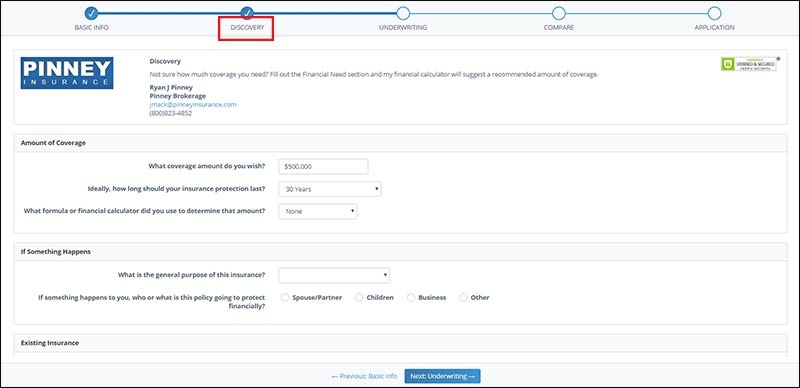Image resolution: width=800 pixels, height=388 pixels.
Task: Open the 30 Years protection length dropdown
Action: pyautogui.click(x=330, y=189)
